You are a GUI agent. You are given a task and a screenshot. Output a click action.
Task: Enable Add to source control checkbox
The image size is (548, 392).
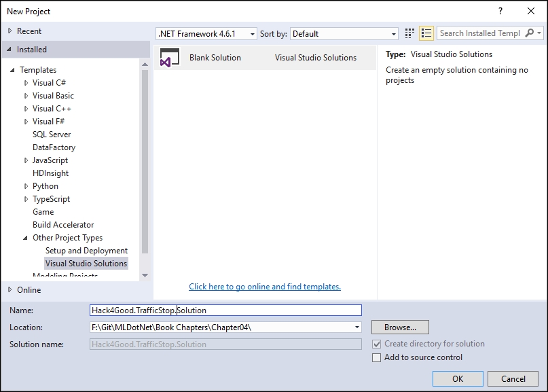click(376, 358)
